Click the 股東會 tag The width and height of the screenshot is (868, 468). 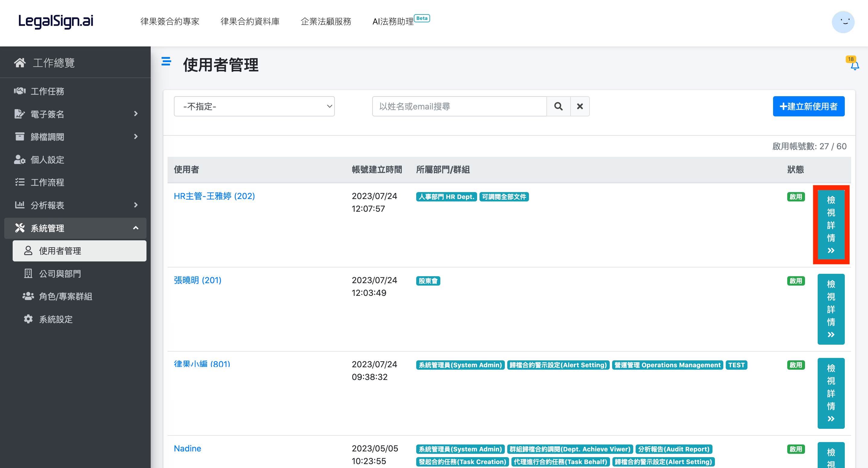pyautogui.click(x=428, y=281)
